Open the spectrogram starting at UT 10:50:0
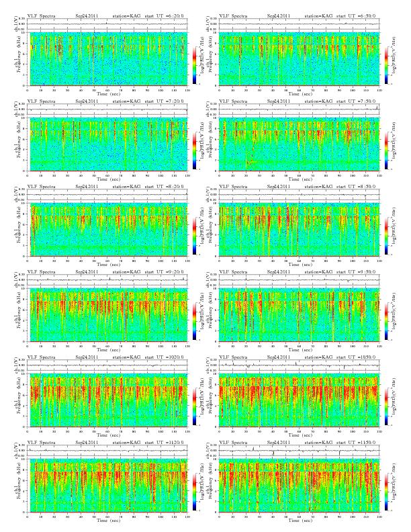Screen dimensions: 411x532 (299, 400)
